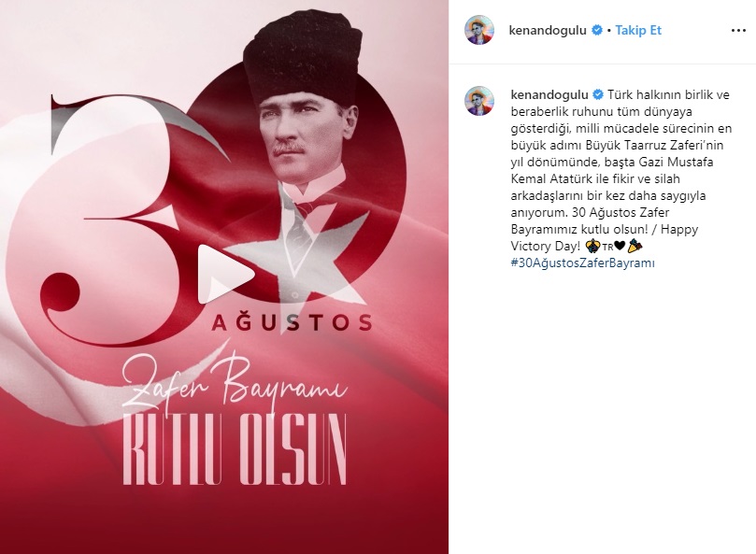Click the Zafer Bayramı script text
This screenshot has width=756, height=554.
pos(235,381)
